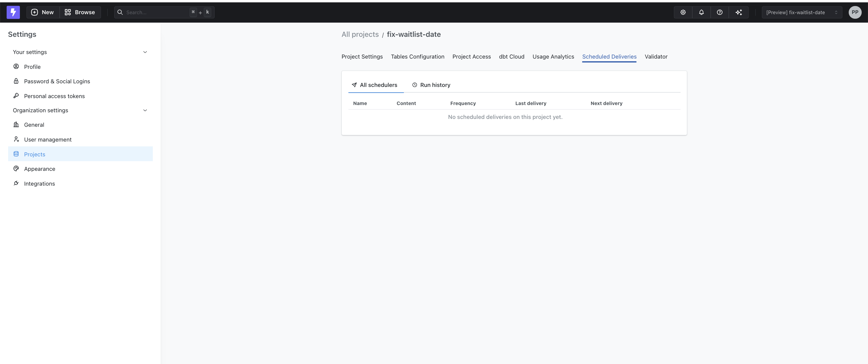
Task: Click the User management person icon
Action: click(x=16, y=139)
